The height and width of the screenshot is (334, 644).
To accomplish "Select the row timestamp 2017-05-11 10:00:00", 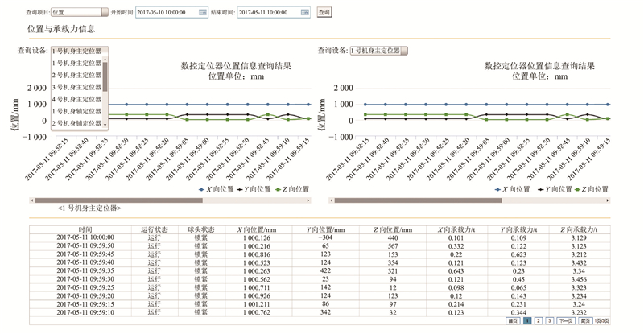I will 85,237.
